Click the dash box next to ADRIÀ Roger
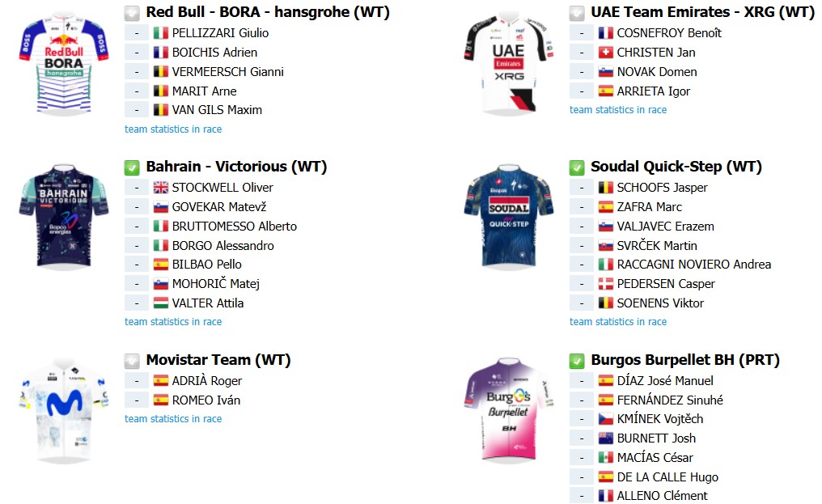 click(137, 381)
